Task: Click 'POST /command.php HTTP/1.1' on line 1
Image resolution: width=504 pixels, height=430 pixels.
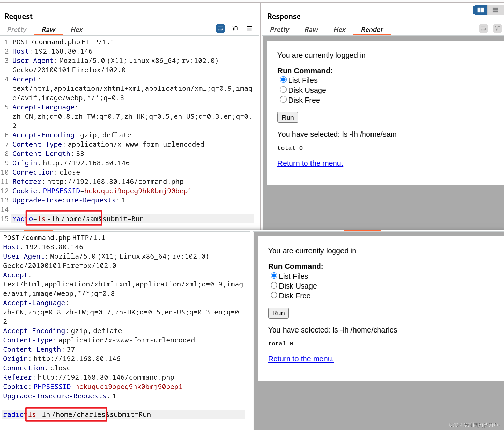Action: tap(64, 42)
